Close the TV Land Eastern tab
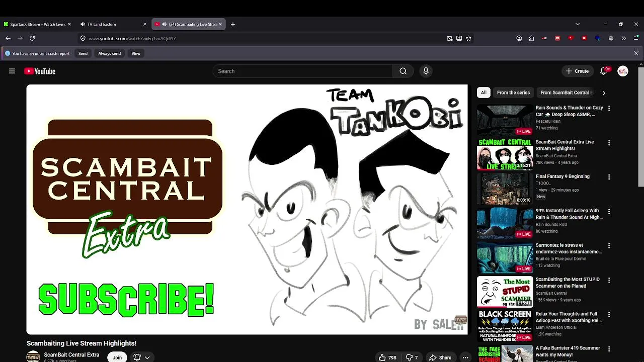 145,24
